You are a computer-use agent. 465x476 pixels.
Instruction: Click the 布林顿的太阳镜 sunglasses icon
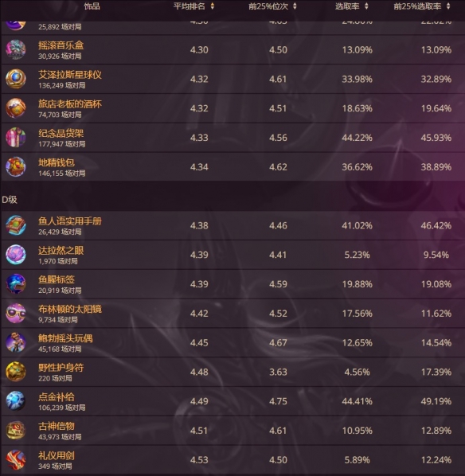pos(15,314)
